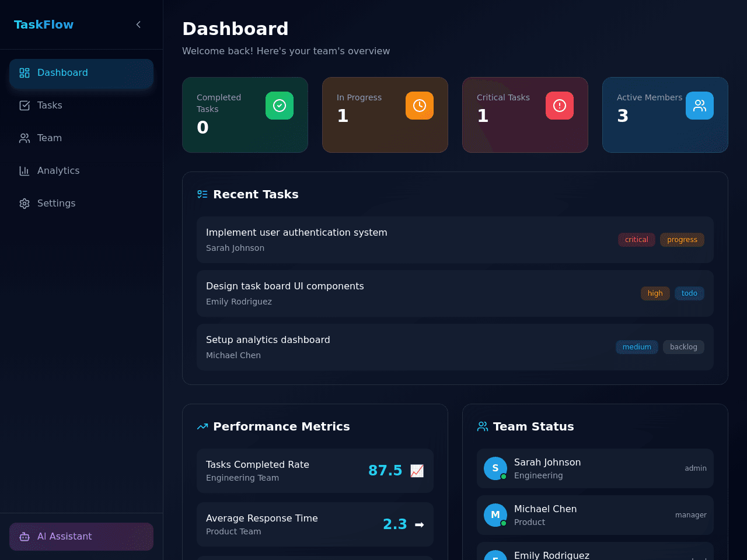The height and width of the screenshot is (560, 747).
Task: Navigate to Analytics
Action: pyautogui.click(x=81, y=171)
